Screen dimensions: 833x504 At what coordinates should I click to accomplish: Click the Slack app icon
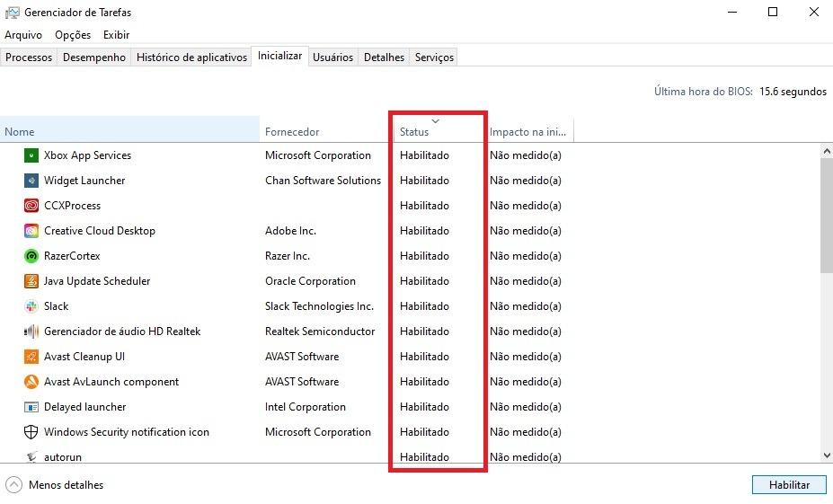31,306
